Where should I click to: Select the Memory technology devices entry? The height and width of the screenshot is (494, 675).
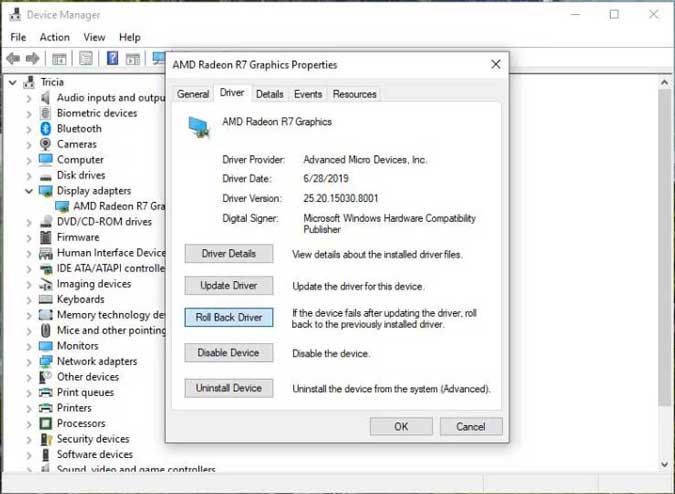111,315
